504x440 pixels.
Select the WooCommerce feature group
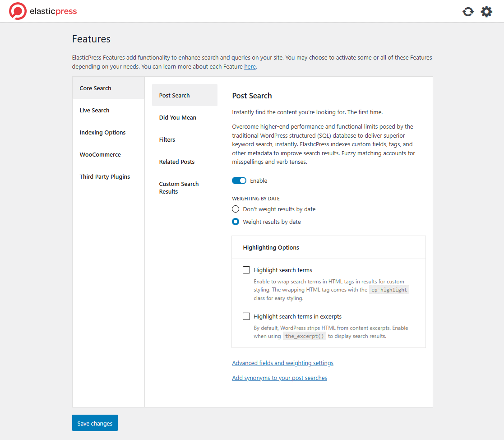(x=100, y=154)
